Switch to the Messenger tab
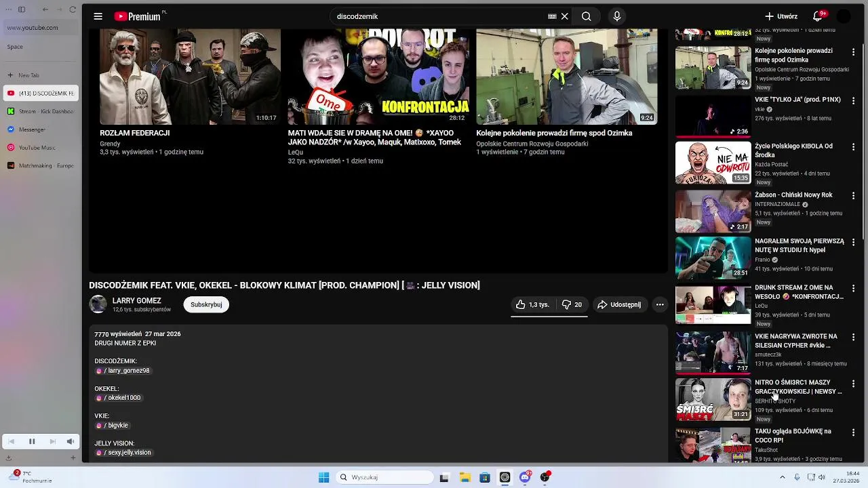 [41, 129]
